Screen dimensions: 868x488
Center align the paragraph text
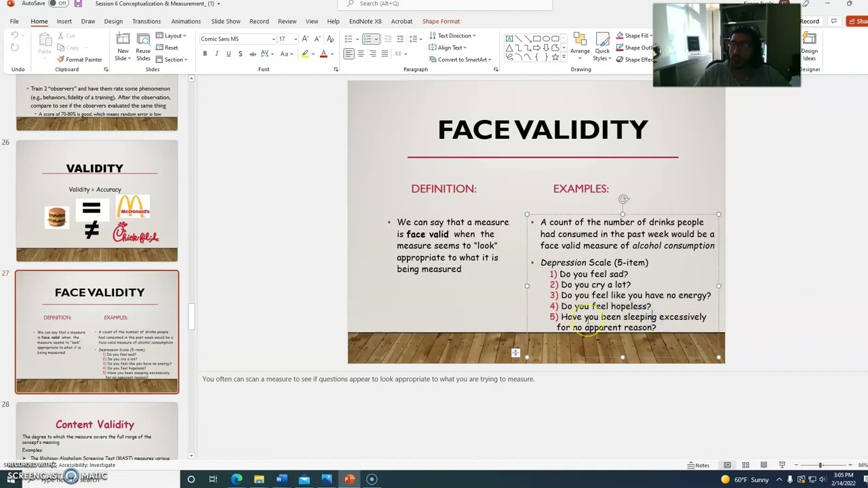click(x=361, y=54)
